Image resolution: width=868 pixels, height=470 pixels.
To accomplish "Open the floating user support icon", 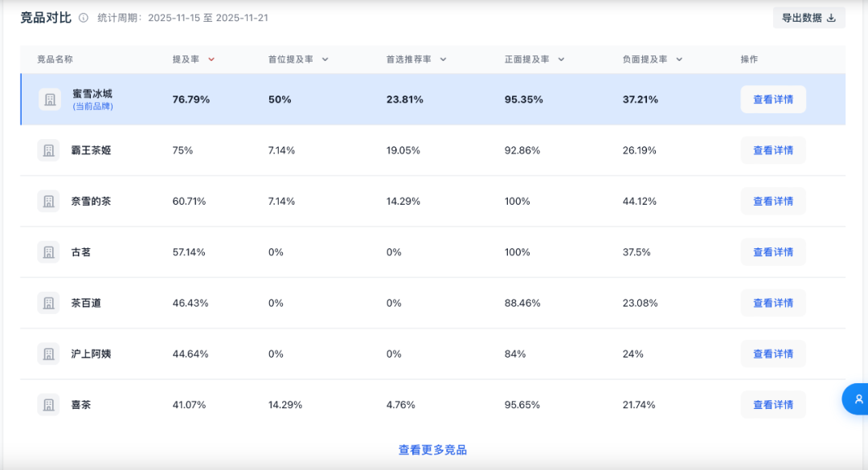I will [857, 399].
